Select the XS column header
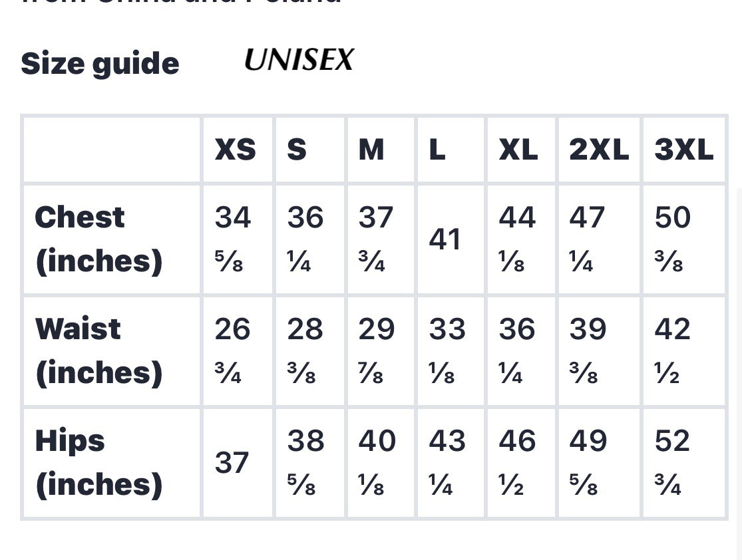Image resolution: width=742 pixels, height=560 pixels. point(235,150)
